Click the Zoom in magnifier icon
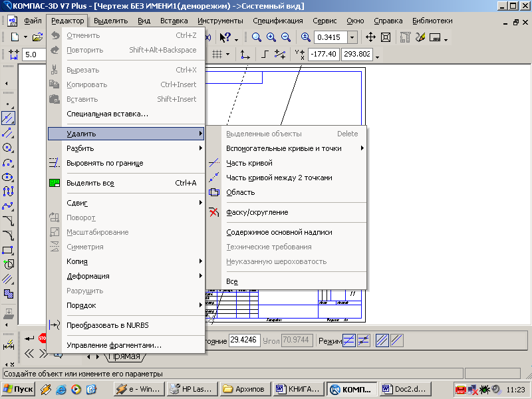532x399 pixels. (x=271, y=37)
